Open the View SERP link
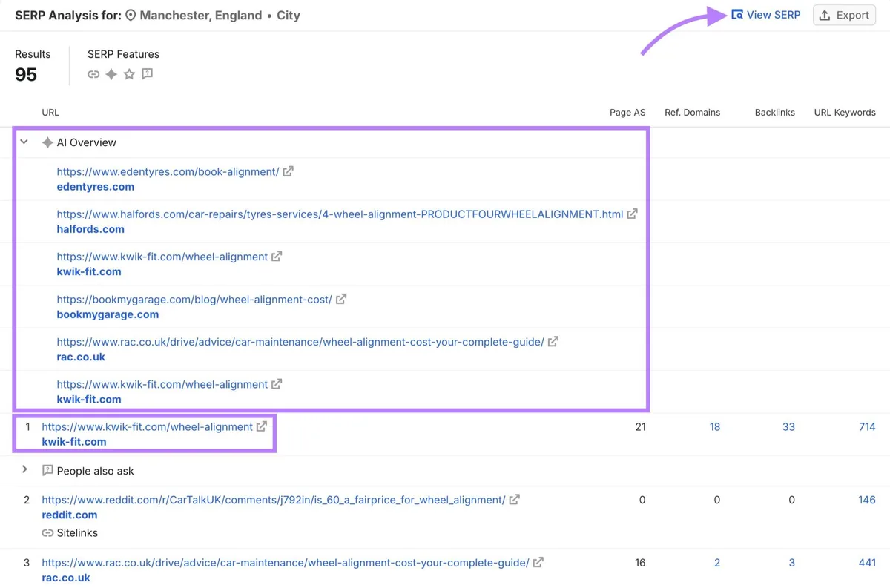The height and width of the screenshot is (588, 890). [765, 15]
